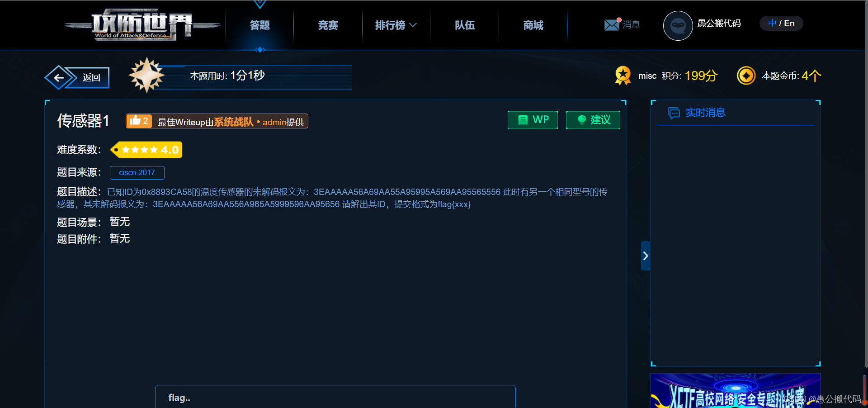Image resolution: width=868 pixels, height=408 pixels.
Task: Switch to the 竞赛 tab
Action: click(x=327, y=25)
